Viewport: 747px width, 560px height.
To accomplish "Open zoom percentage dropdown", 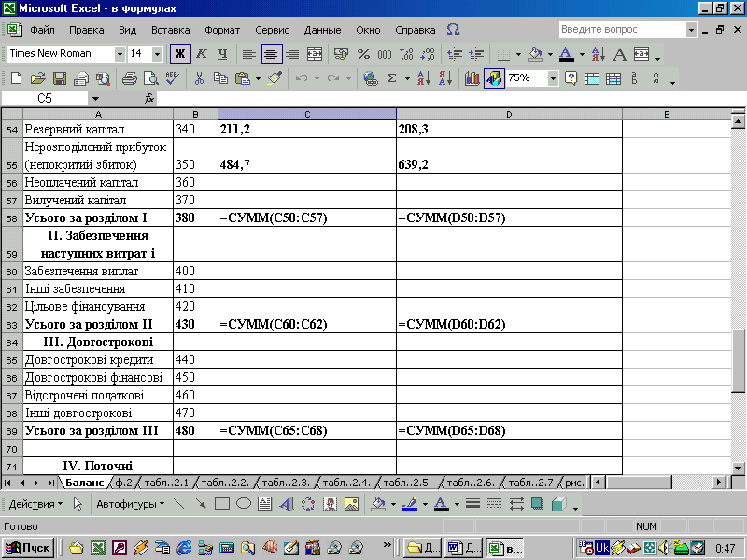I will tap(553, 78).
